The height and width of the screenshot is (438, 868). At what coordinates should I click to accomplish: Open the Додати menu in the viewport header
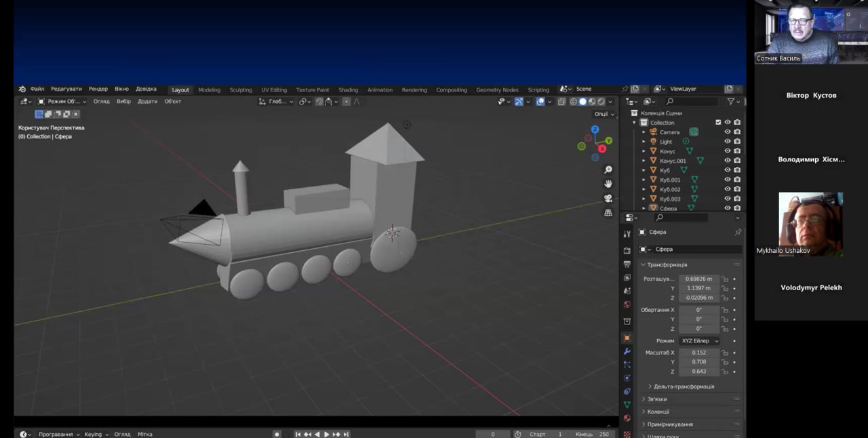point(147,102)
